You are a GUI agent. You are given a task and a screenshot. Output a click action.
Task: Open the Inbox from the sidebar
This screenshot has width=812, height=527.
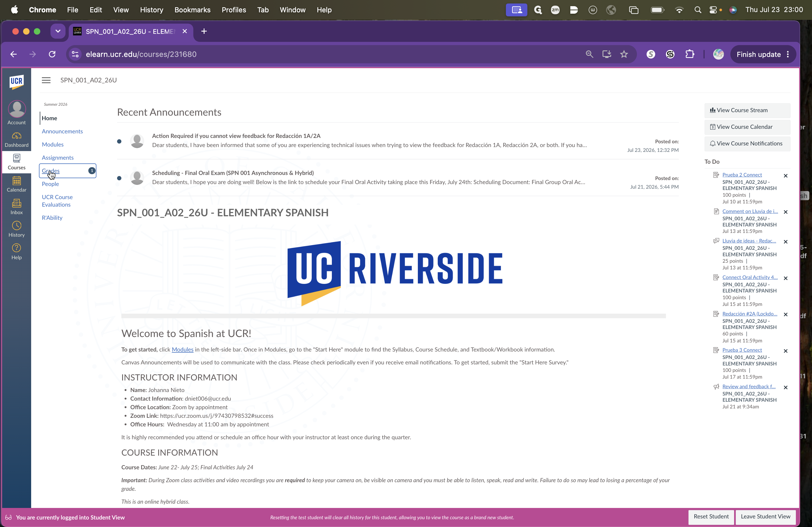[x=16, y=207]
